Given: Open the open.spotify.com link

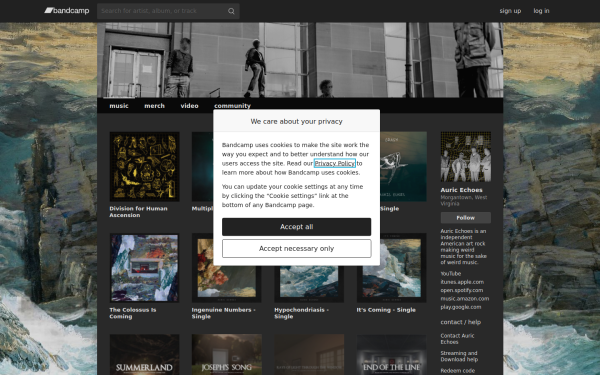Looking at the screenshot, I should pyautogui.click(x=461, y=290).
